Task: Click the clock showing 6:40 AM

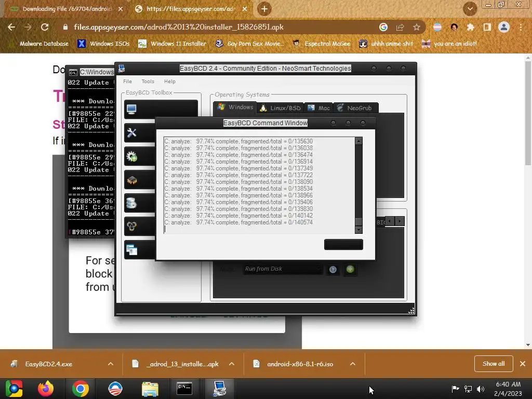Action: (x=508, y=384)
